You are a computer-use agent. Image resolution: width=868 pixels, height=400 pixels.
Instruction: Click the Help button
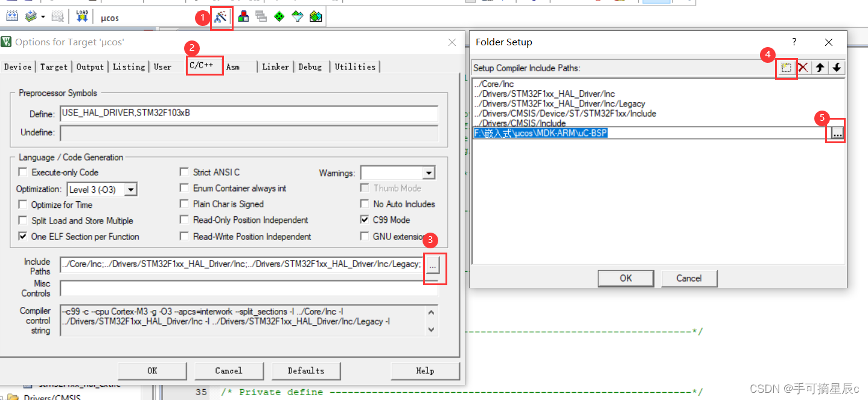(x=425, y=370)
